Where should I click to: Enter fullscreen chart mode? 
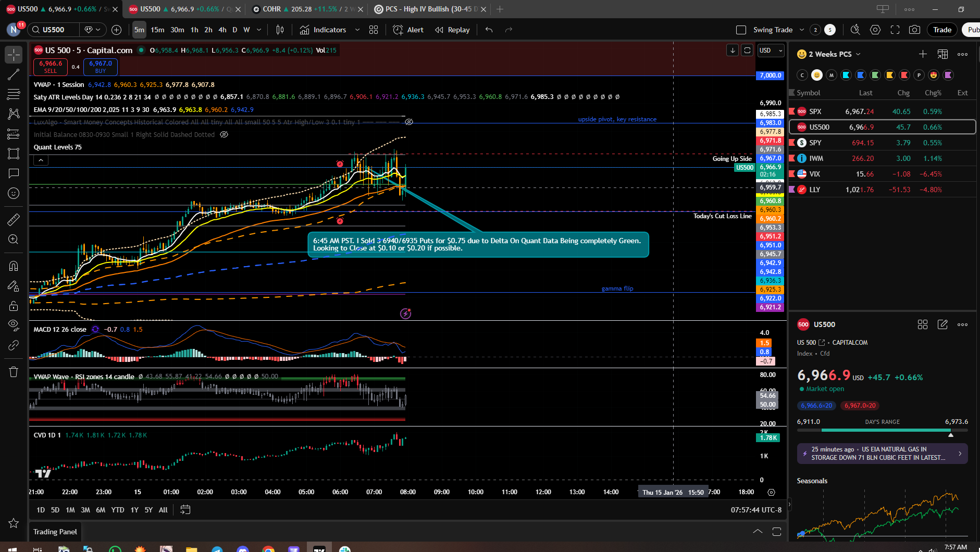point(895,30)
